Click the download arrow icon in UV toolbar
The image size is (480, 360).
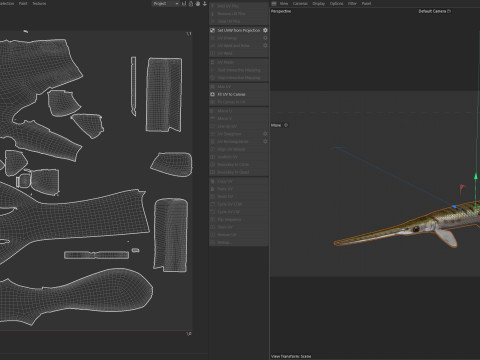click(205, 4)
